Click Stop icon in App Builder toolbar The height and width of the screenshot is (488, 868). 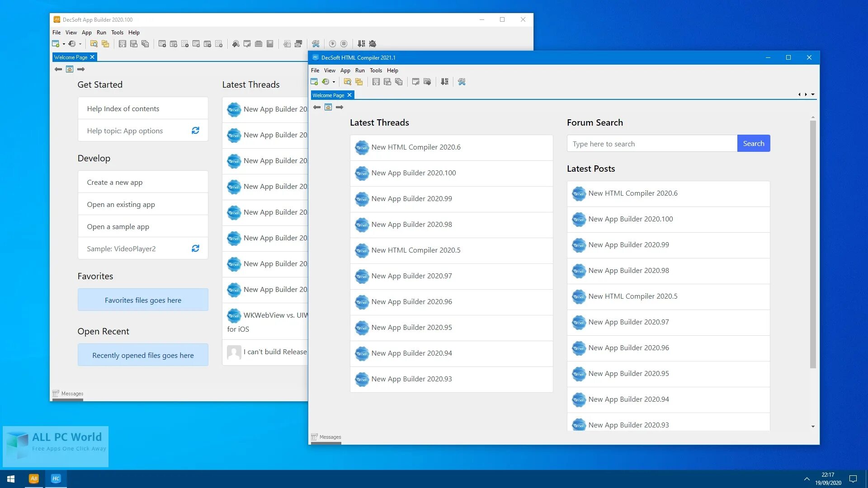coord(344,44)
